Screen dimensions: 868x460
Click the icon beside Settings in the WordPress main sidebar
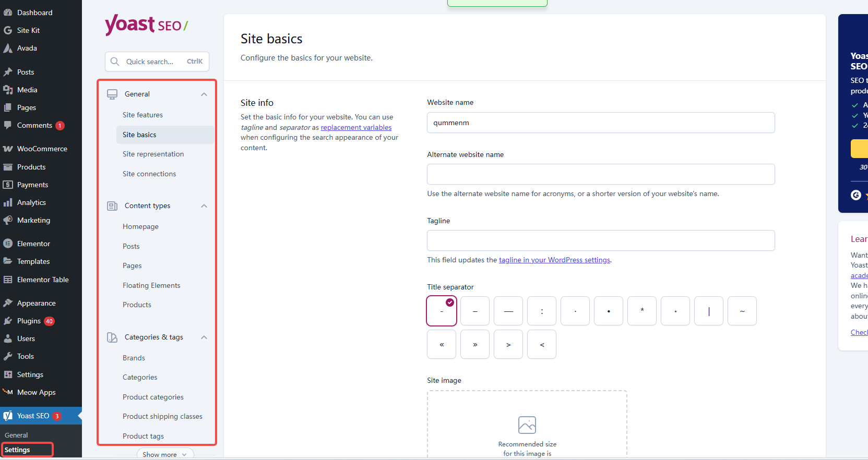pos(8,374)
